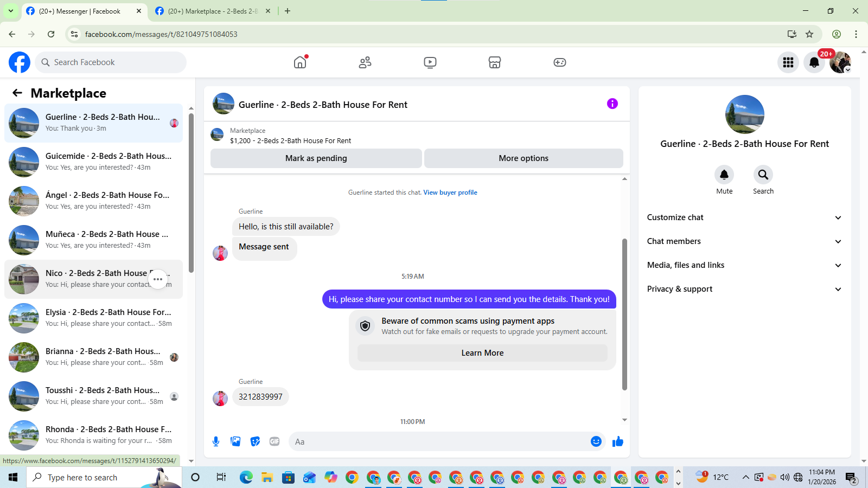This screenshot has height=488, width=868.
Task: Reload the page
Action: point(51,34)
